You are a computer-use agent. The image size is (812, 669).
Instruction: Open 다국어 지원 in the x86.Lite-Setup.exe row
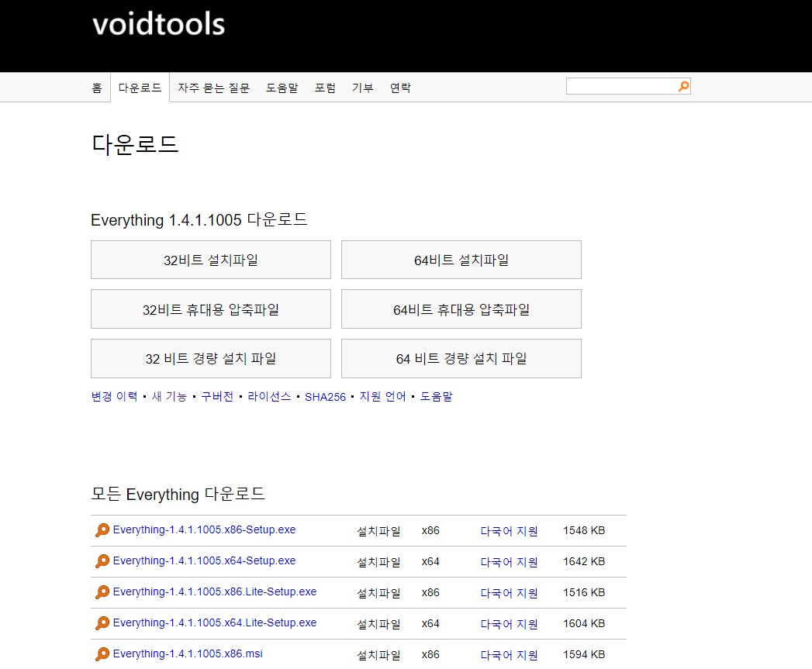coord(509,593)
